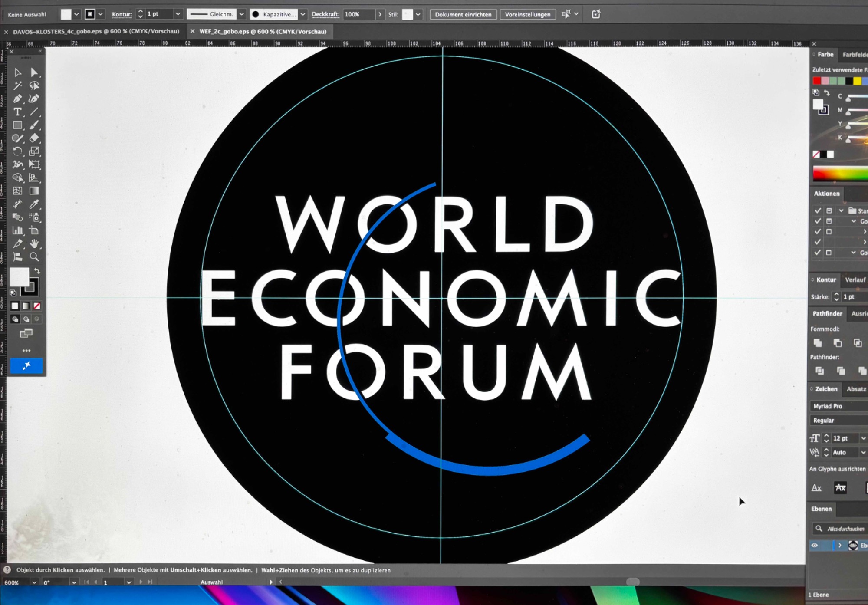Choose the Eyedropper tool
Screen dimensions: 868x605
pos(34,204)
